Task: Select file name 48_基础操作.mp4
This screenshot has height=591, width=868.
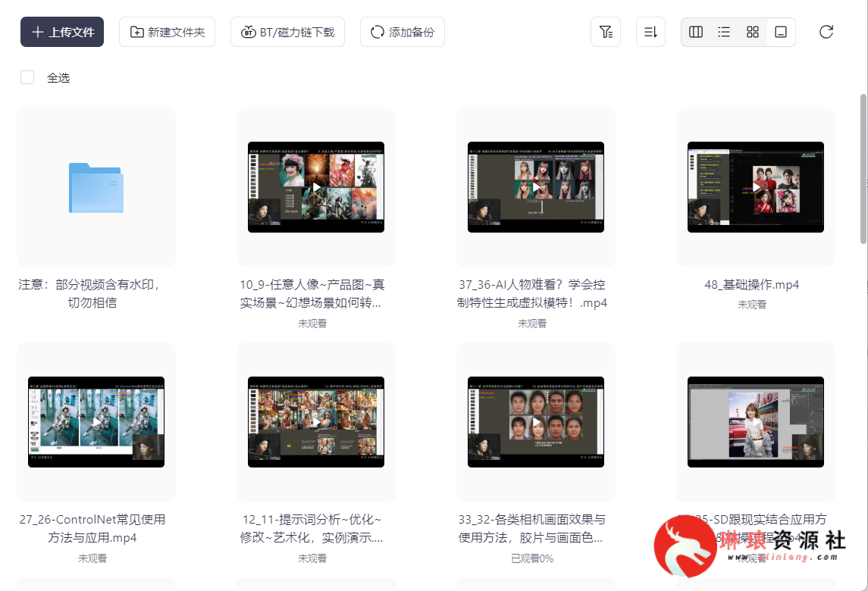Action: click(752, 285)
